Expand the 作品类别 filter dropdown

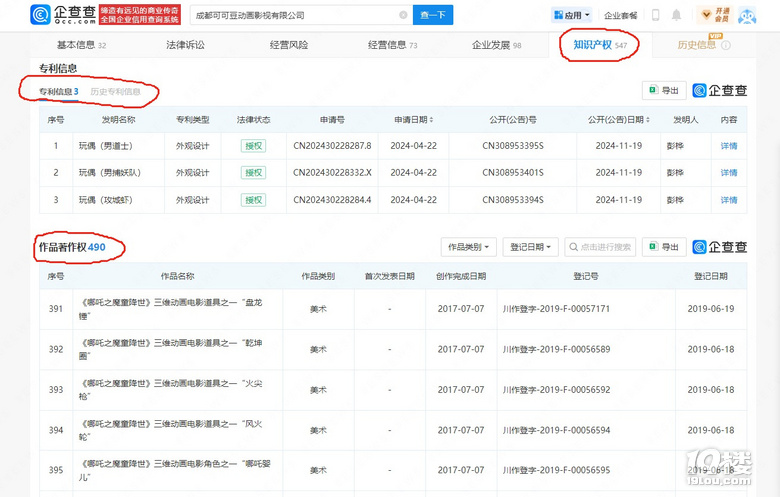[x=469, y=247]
